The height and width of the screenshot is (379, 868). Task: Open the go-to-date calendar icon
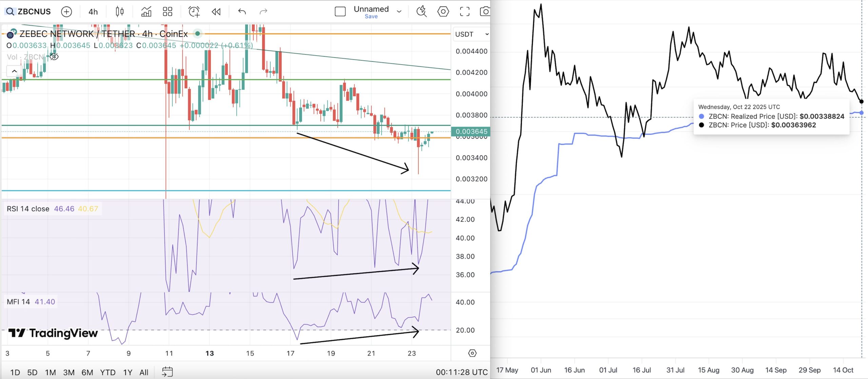(168, 371)
